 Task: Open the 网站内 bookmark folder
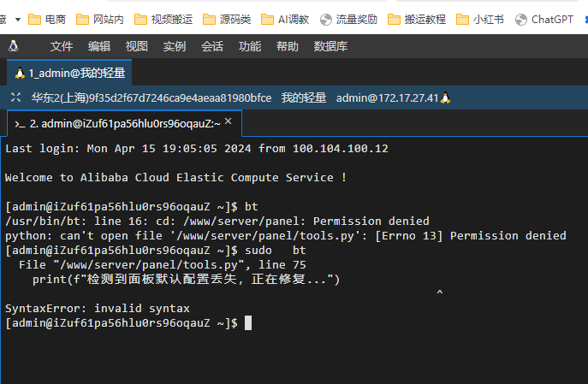(x=100, y=19)
